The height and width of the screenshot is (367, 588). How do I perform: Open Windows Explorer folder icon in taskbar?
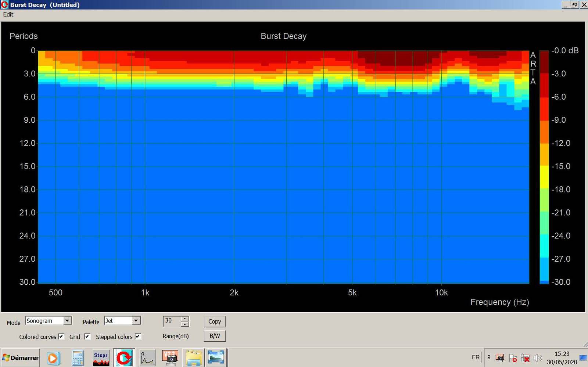[x=193, y=358]
